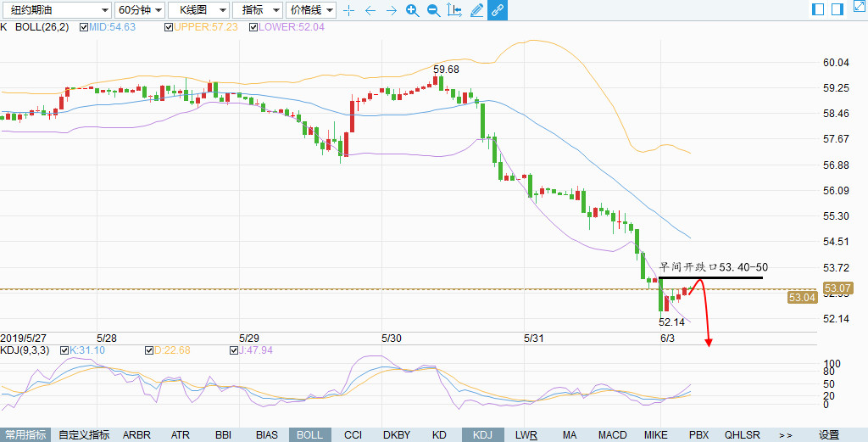
Task: Toggle the KDJ J line checkbox
Action: pyautogui.click(x=235, y=350)
